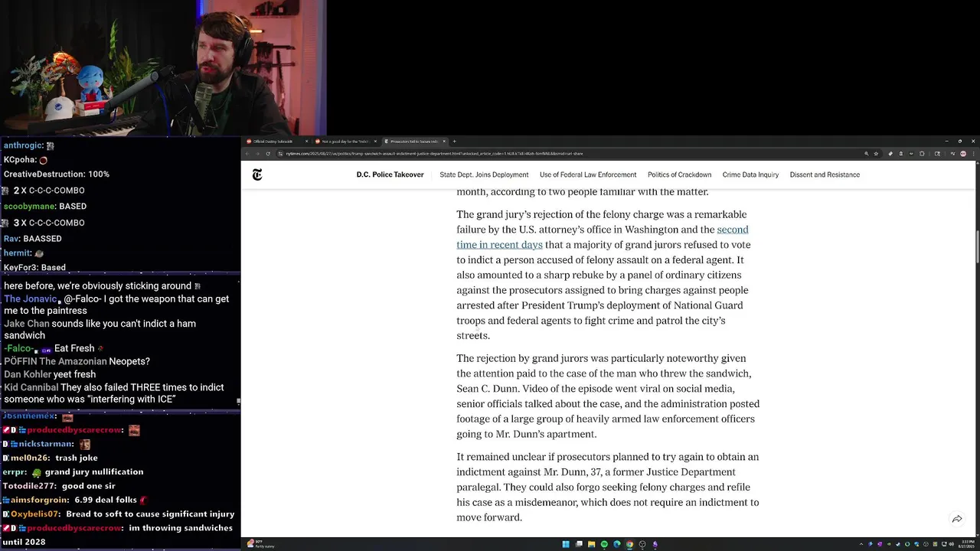
Task: Click the share arrow icon beside the article
Action: click(957, 519)
